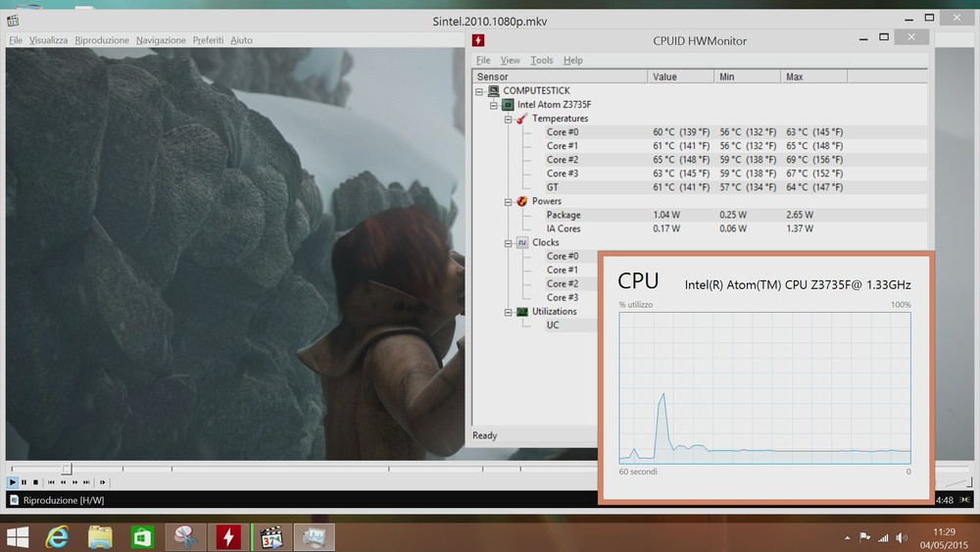Pause the video in the player
Image resolution: width=980 pixels, height=552 pixels.
(24, 482)
